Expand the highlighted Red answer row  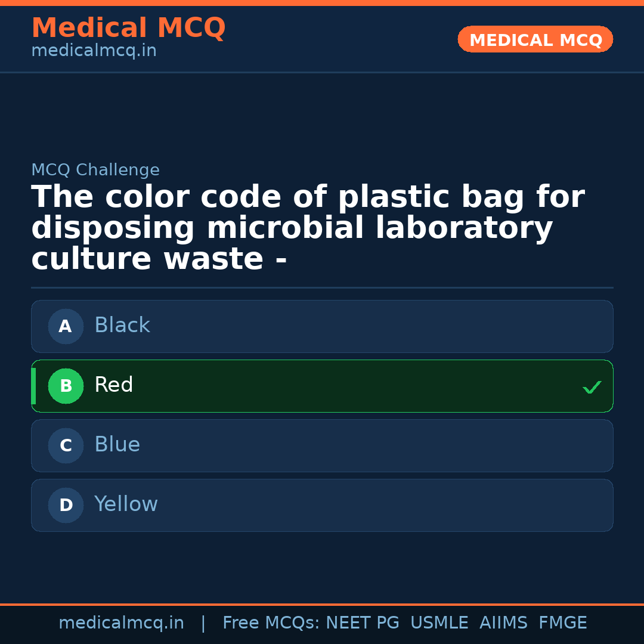pyautogui.click(x=322, y=386)
